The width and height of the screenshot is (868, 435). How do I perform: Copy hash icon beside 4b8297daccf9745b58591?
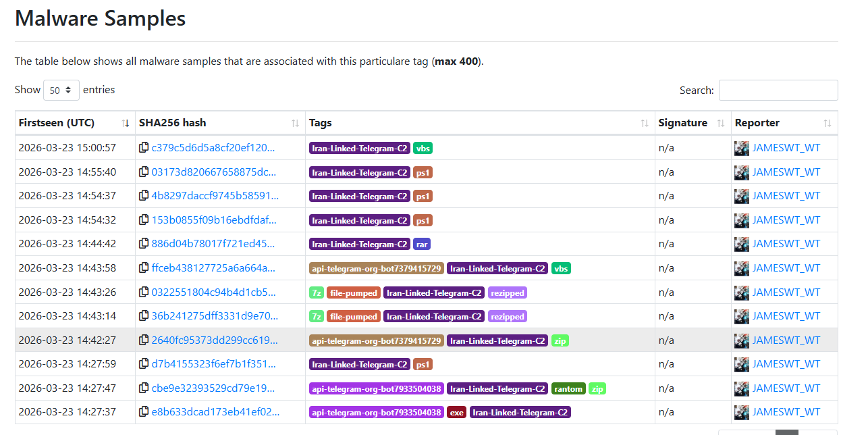pyautogui.click(x=144, y=196)
